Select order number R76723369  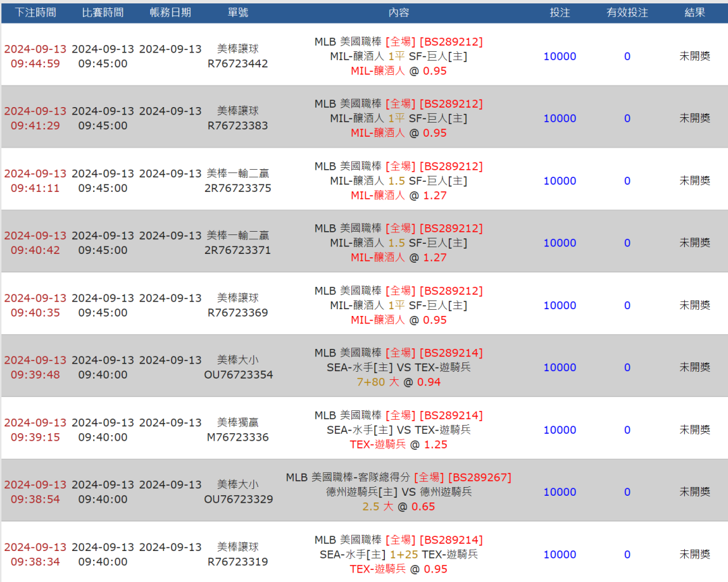(x=238, y=313)
